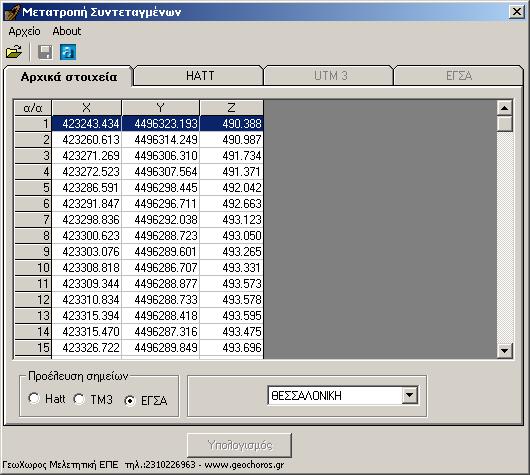Click the scrollbar up arrow
This screenshot has height=475, width=530.
(505, 108)
